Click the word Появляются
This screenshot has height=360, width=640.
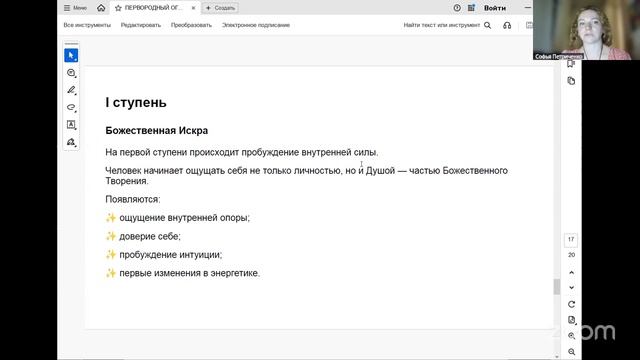click(133, 199)
